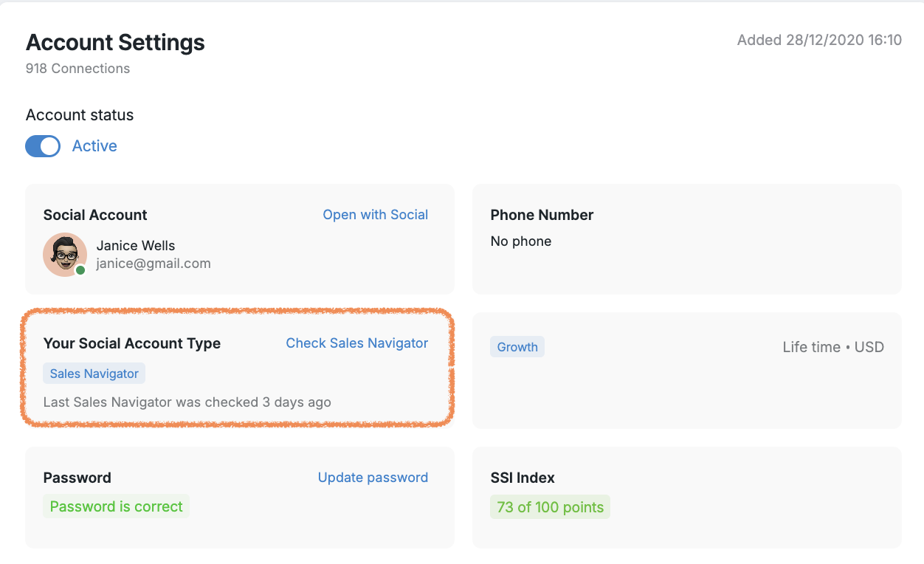Open with Social link
Viewport: 924px width, 564px height.
[375, 215]
